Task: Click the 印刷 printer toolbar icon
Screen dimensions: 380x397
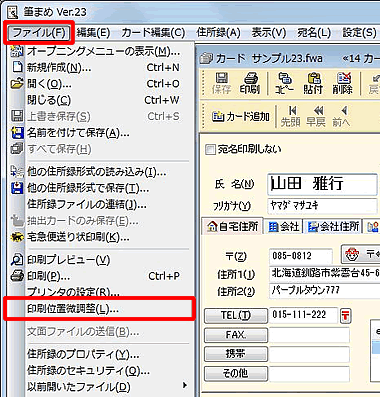Action: click(250, 83)
